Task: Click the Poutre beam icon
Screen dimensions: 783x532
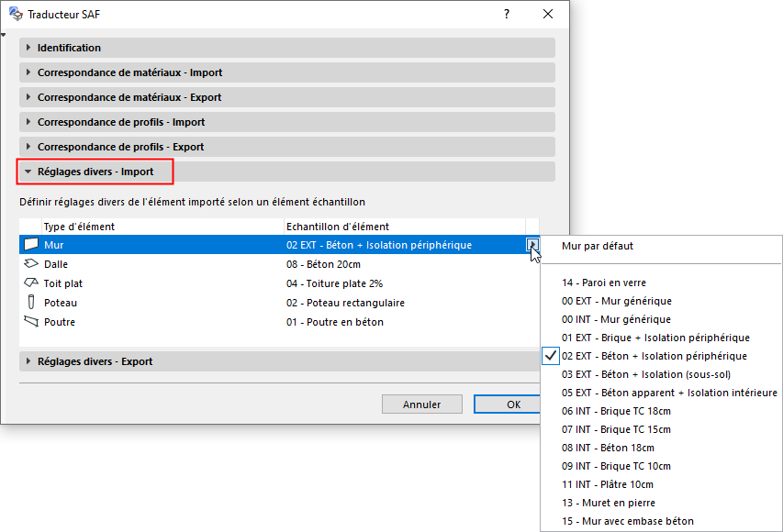Action: click(31, 321)
